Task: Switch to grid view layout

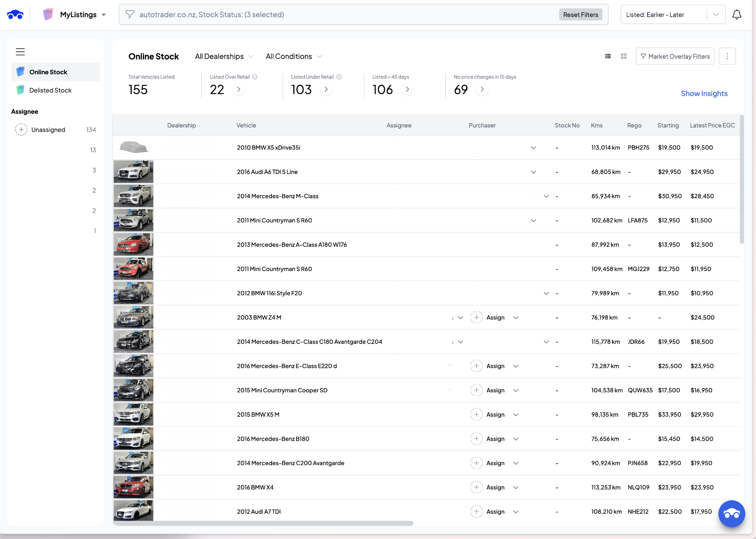Action: point(624,56)
